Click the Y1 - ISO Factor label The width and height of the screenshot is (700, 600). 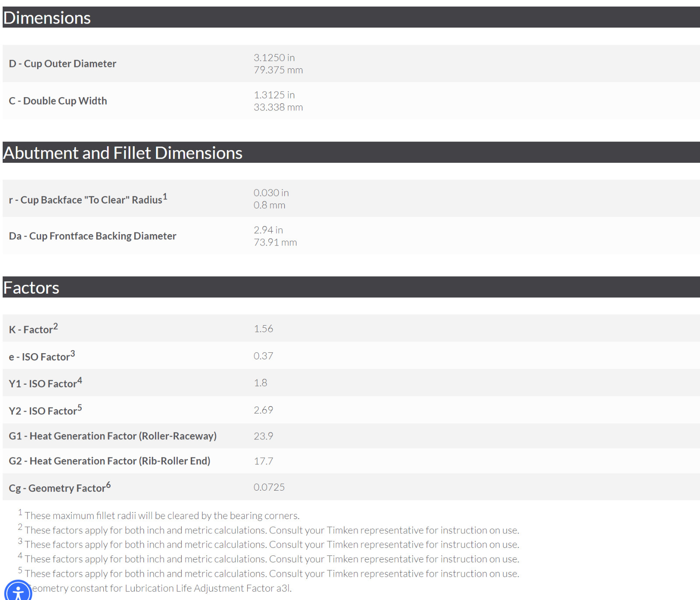pyautogui.click(x=45, y=383)
